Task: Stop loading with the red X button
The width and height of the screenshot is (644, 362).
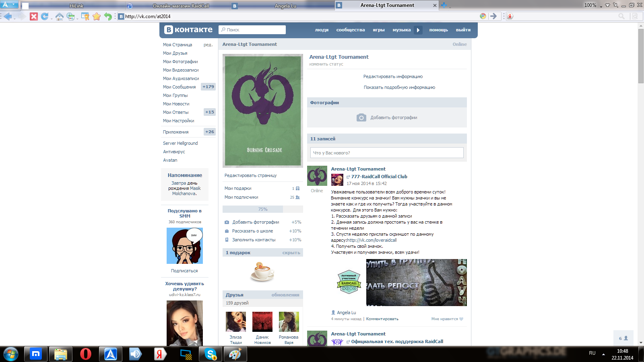Action: click(34, 16)
